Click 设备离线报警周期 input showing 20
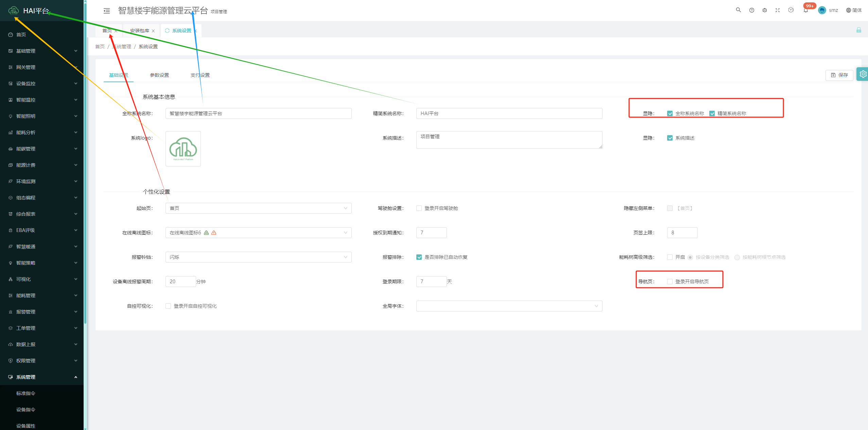This screenshot has height=430, width=868. 181,282
